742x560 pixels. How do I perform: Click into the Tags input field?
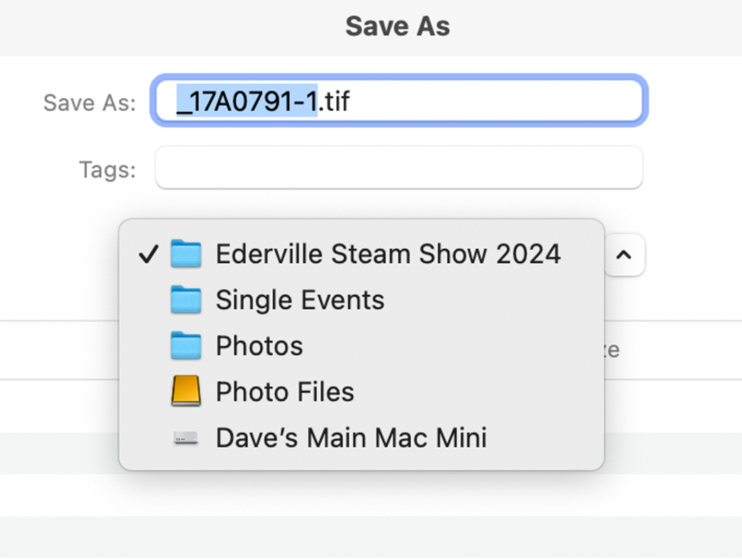click(399, 168)
